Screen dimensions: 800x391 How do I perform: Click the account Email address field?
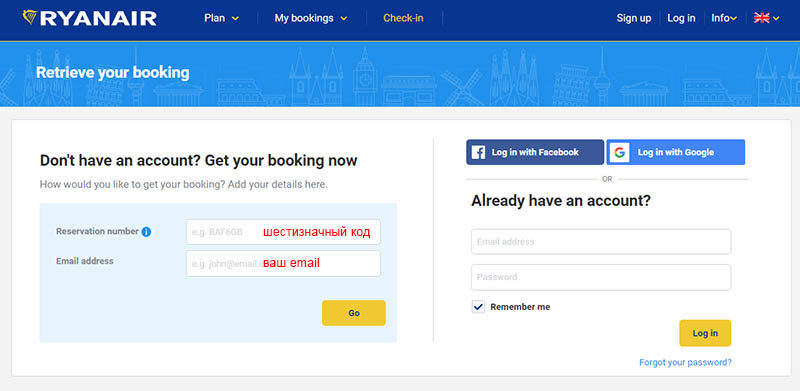tap(601, 241)
